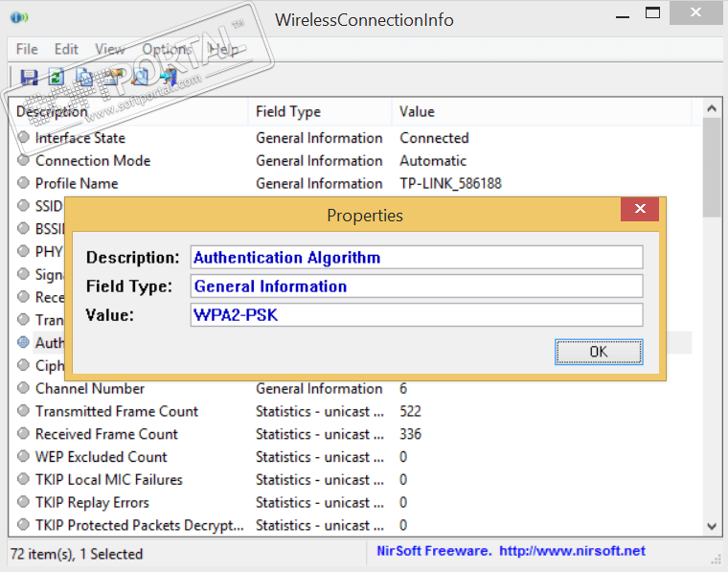The image size is (728, 572).
Task: Click the bullet icon beside Profile Name
Action: pyautogui.click(x=23, y=182)
